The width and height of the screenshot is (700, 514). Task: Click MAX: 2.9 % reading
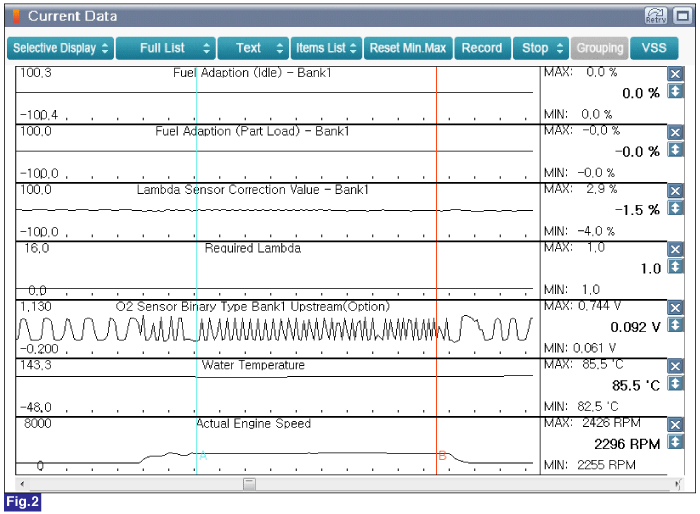coord(580,189)
